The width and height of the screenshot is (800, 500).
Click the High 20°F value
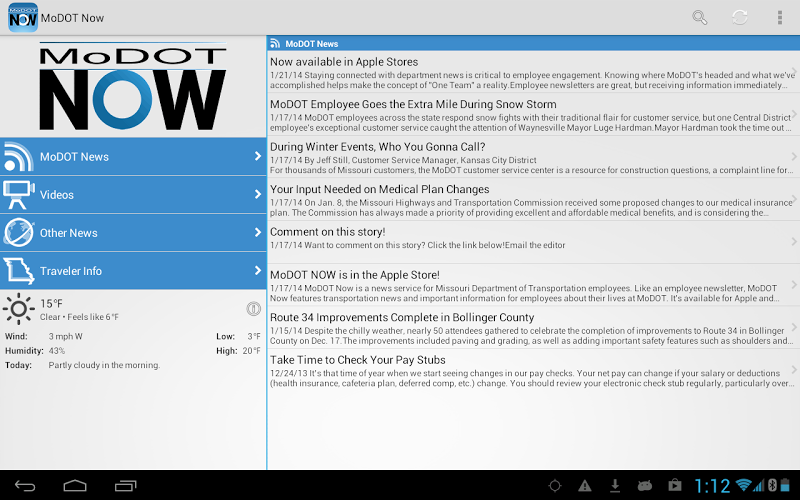pyautogui.click(x=252, y=351)
